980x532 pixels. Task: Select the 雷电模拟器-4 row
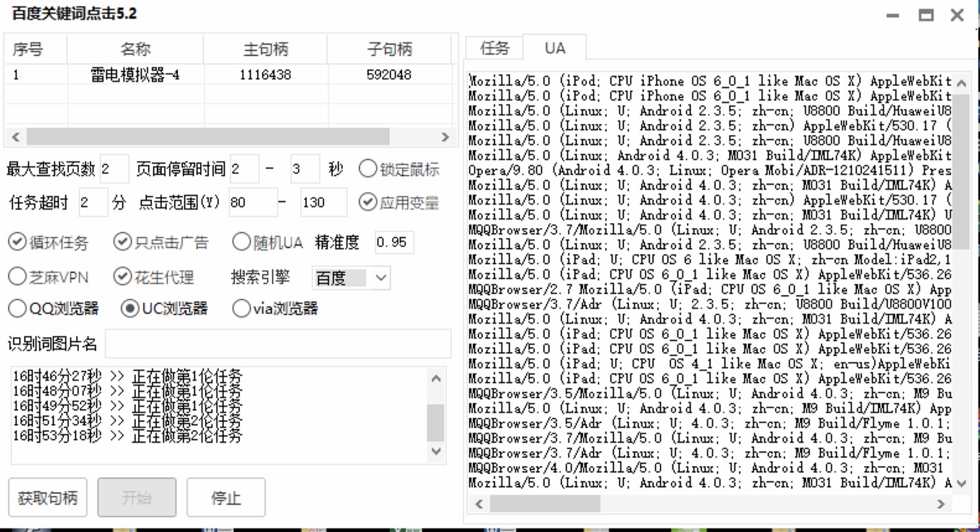tap(135, 75)
